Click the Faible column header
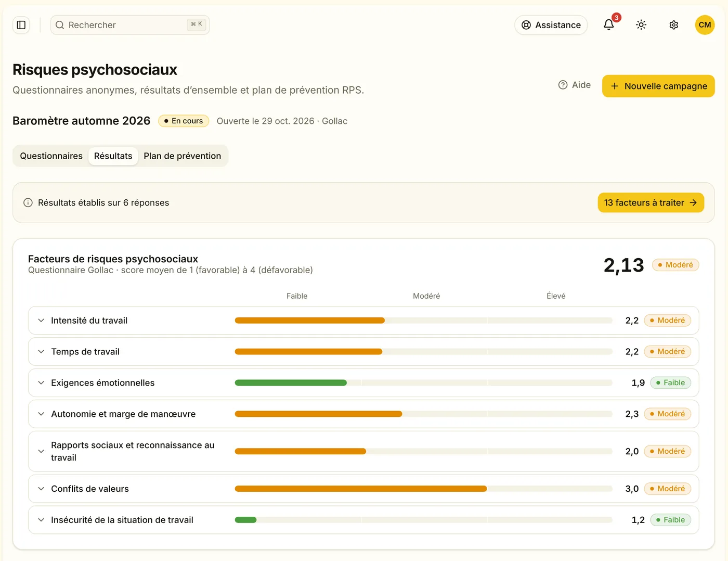 point(297,296)
